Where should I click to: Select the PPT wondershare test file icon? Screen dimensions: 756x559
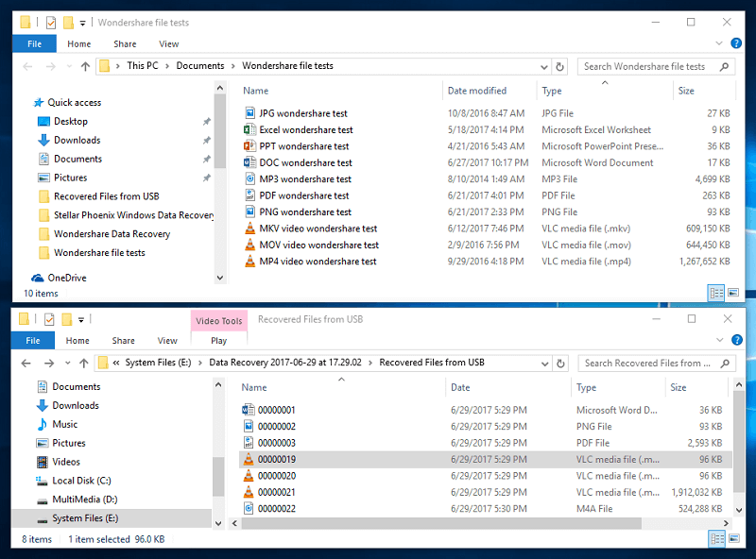pyautogui.click(x=249, y=146)
